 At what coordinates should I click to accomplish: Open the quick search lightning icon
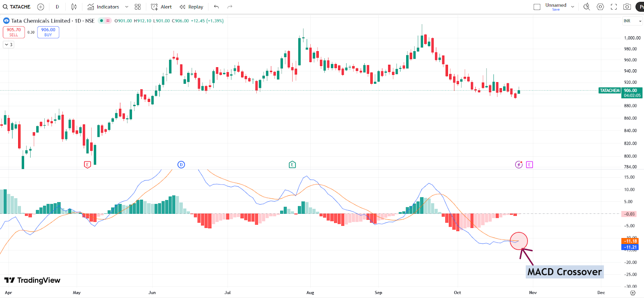coord(586,7)
